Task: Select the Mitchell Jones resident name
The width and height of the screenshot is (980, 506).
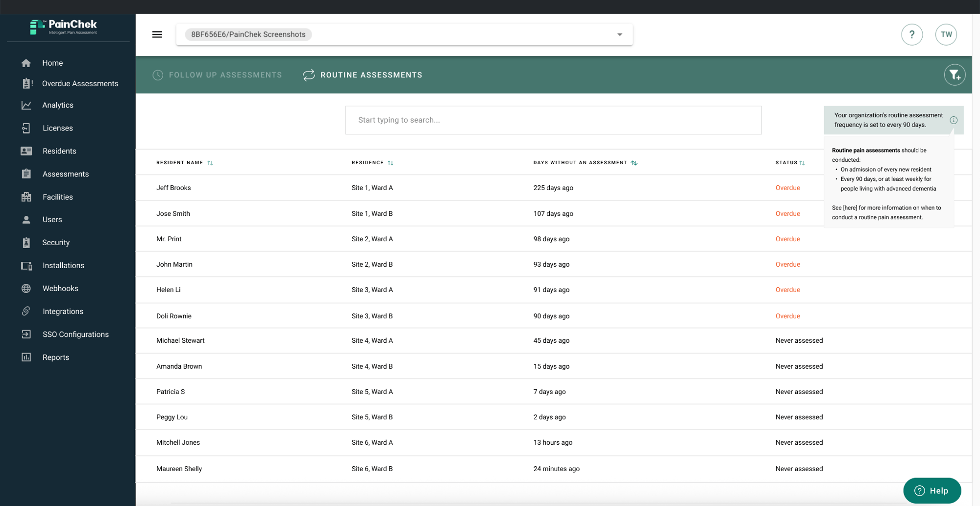Action: tap(178, 443)
